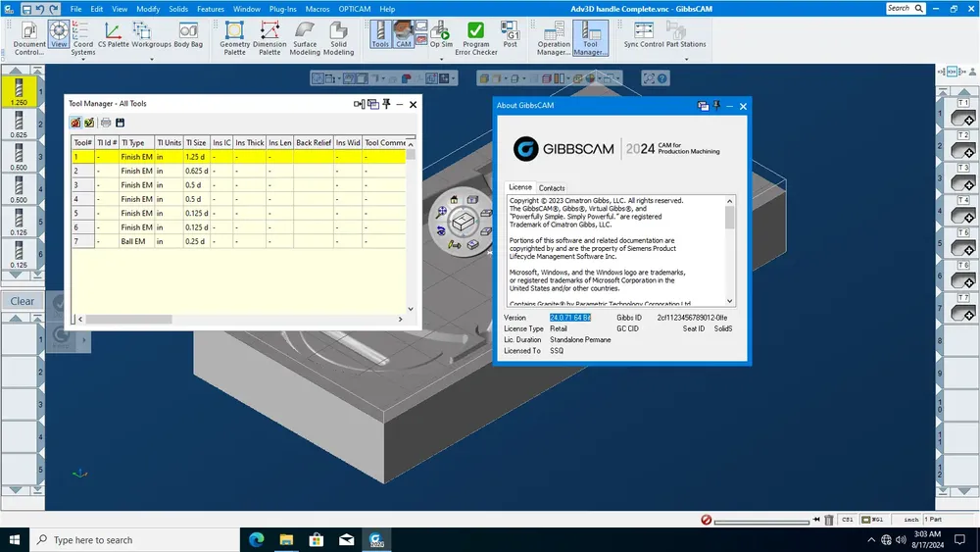Open Workgroups list
Image resolution: width=980 pixels, height=552 pixels.
point(151,34)
